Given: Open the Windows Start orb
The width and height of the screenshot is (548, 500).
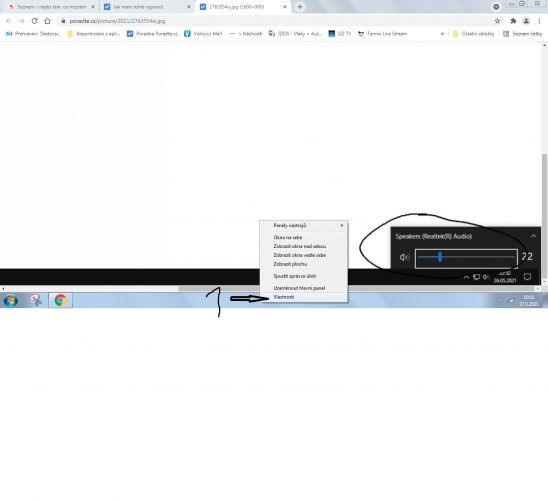Looking at the screenshot, I should (10, 300).
